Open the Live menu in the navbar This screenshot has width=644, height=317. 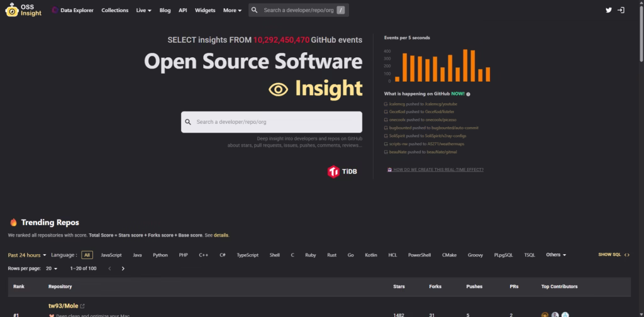(144, 11)
